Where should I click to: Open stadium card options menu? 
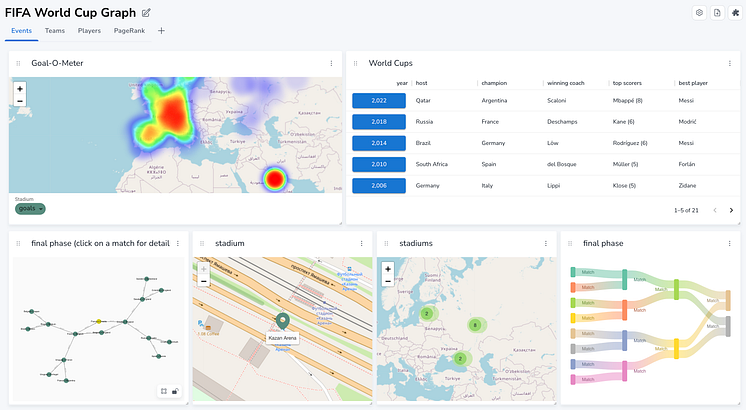[x=362, y=244]
